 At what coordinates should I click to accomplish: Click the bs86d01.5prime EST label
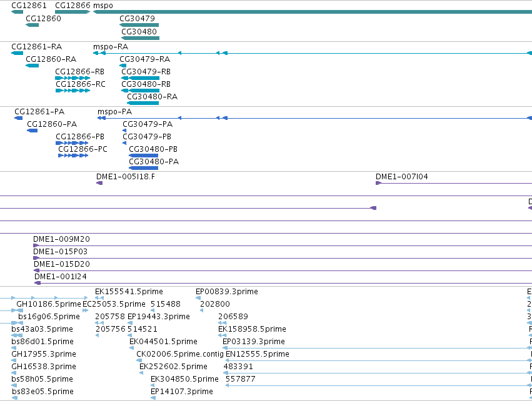coord(43,342)
